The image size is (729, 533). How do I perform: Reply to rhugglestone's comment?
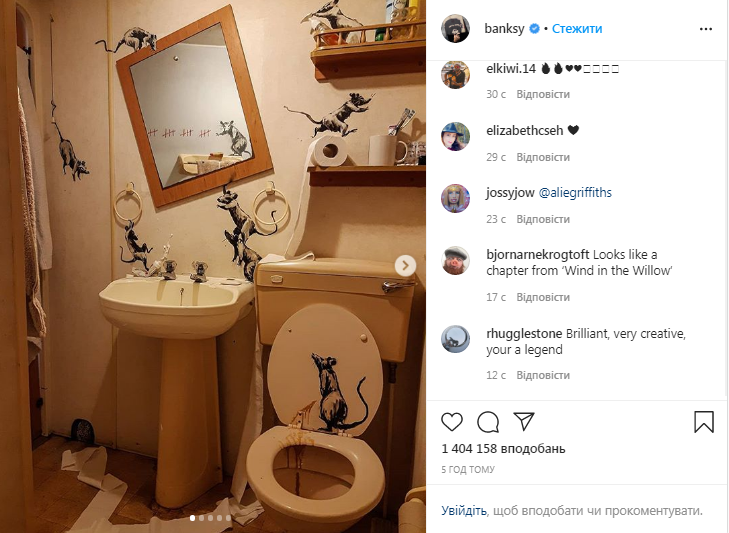click(543, 375)
